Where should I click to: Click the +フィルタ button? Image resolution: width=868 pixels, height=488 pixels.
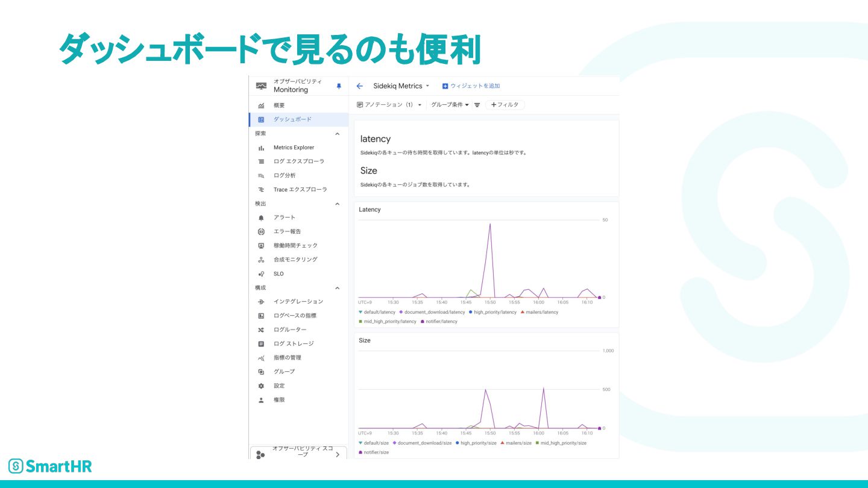point(505,105)
